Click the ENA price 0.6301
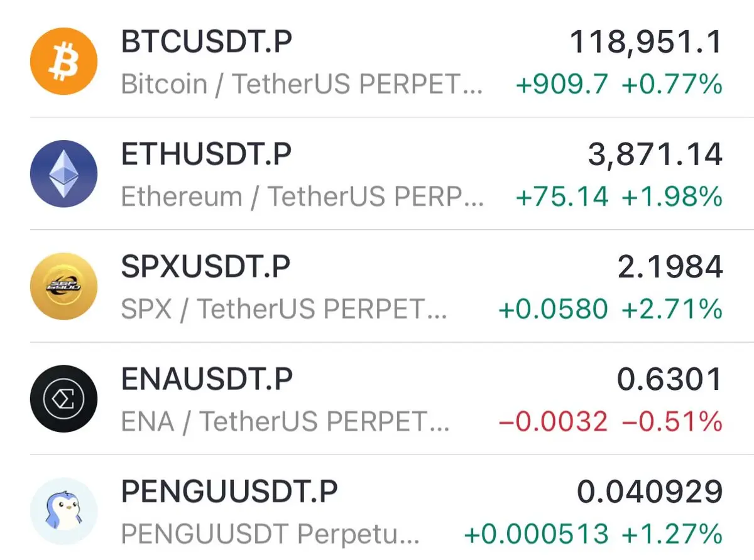The image size is (754, 560). coord(670,380)
